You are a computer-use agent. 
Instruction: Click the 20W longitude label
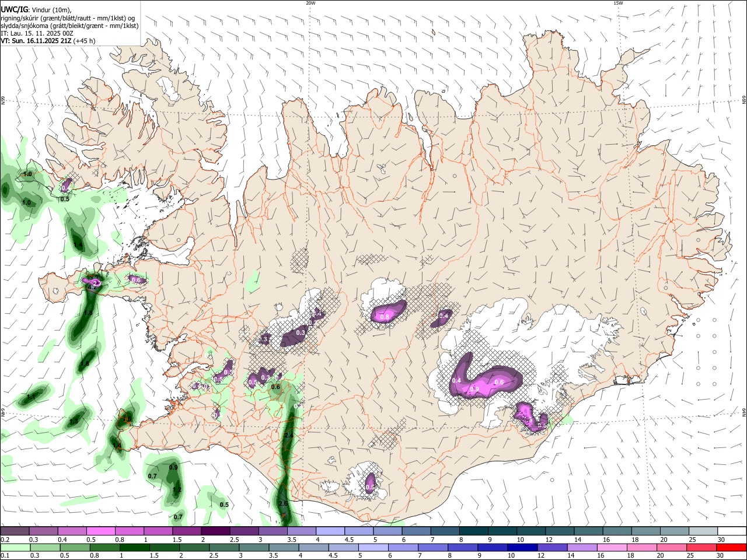point(311,3)
